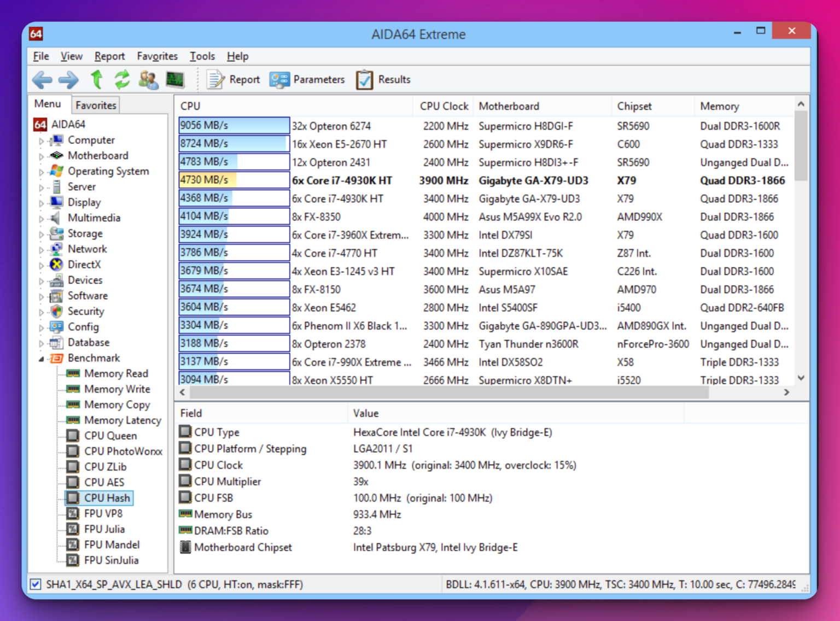The width and height of the screenshot is (840, 621).
Task: Go up a level with the green up-arrow icon
Action: click(96, 80)
